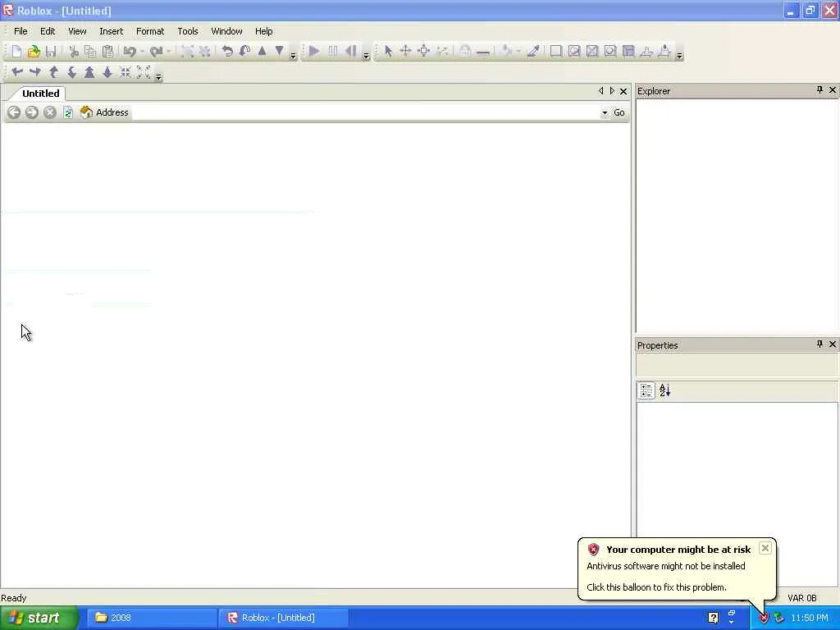Click the Cut scissors icon
This screenshot has height=630, width=840.
coord(74,52)
